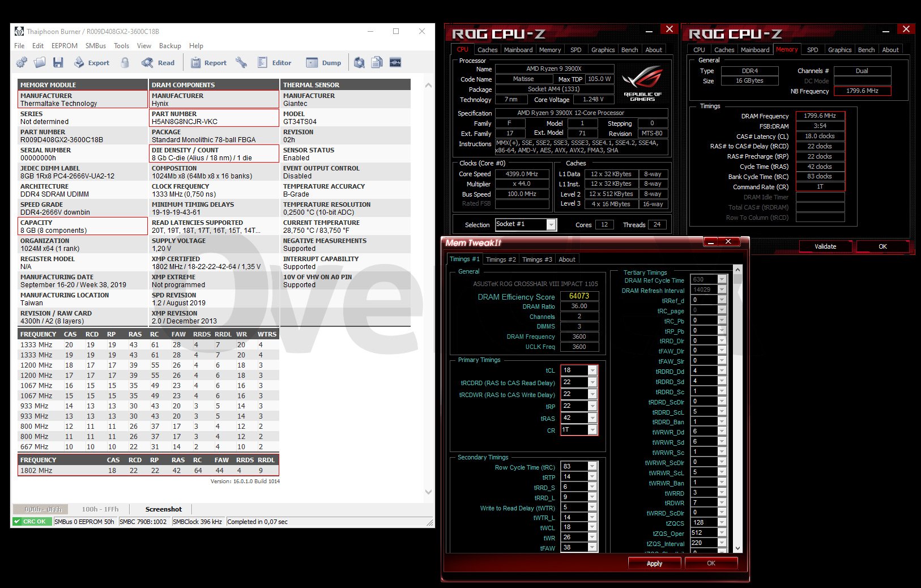Open the Backup menu
This screenshot has height=588, width=921.
pyautogui.click(x=170, y=46)
